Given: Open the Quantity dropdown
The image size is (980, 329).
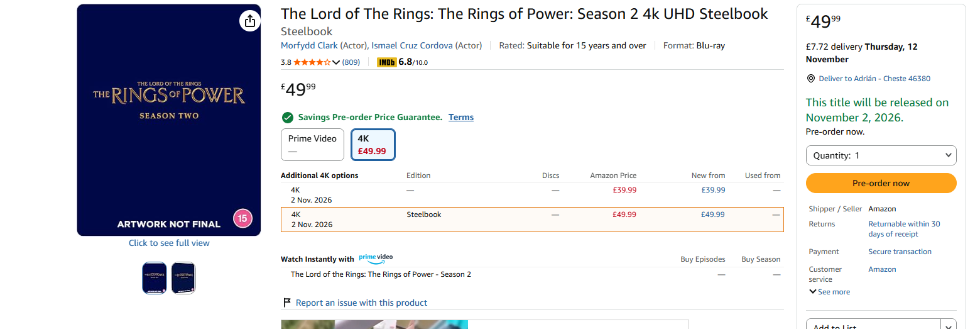Looking at the screenshot, I should 881,155.
